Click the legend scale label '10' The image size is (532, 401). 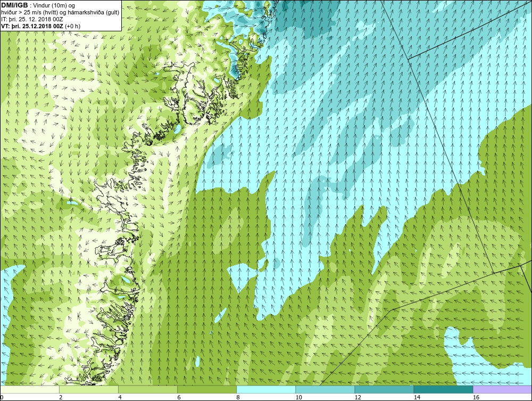tap(298, 398)
